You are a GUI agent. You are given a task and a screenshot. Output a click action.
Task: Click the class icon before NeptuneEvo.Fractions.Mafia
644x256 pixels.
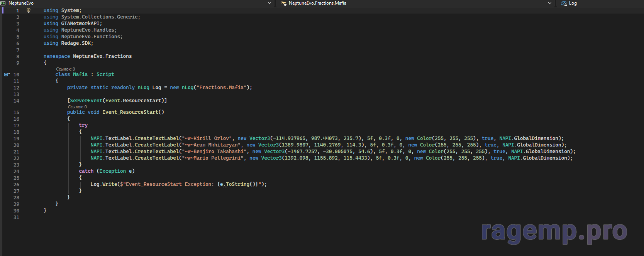(283, 3)
